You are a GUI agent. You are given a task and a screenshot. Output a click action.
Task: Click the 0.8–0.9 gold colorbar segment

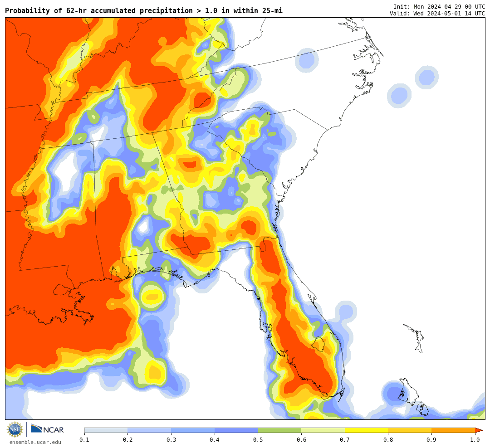pyautogui.click(x=410, y=430)
